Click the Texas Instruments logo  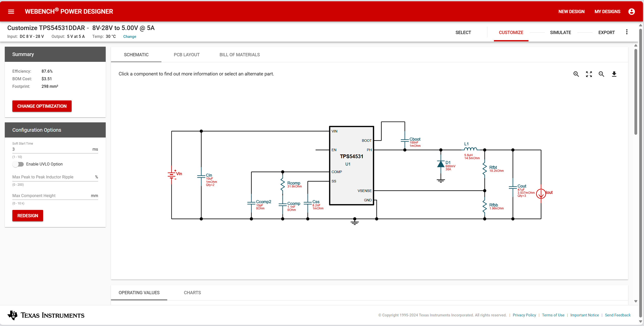tap(46, 315)
